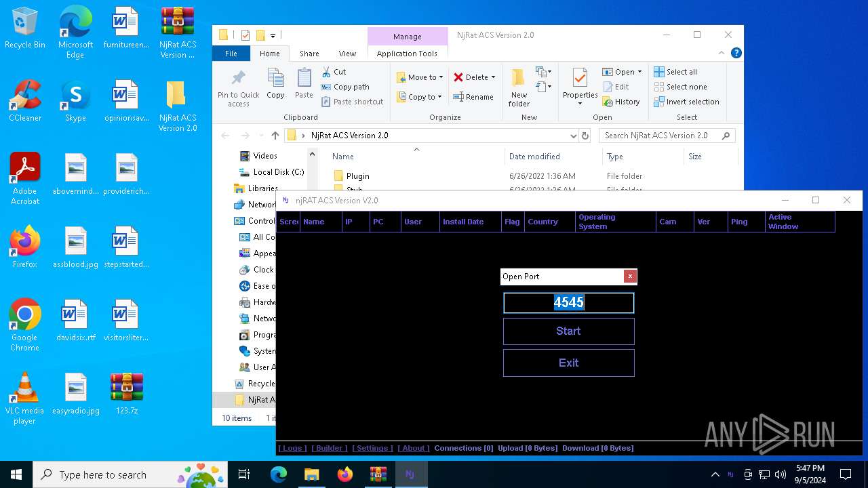Close the Open Port dialog

[630, 276]
